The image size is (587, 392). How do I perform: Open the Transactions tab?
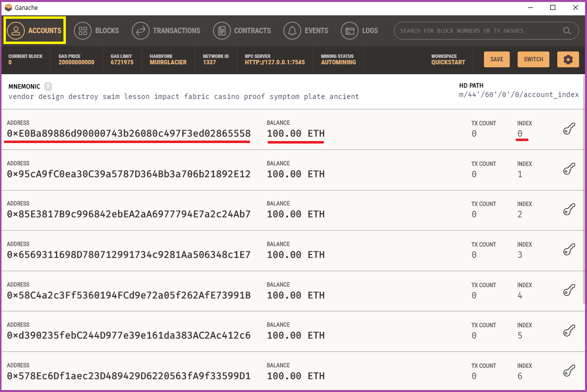pyautogui.click(x=166, y=31)
